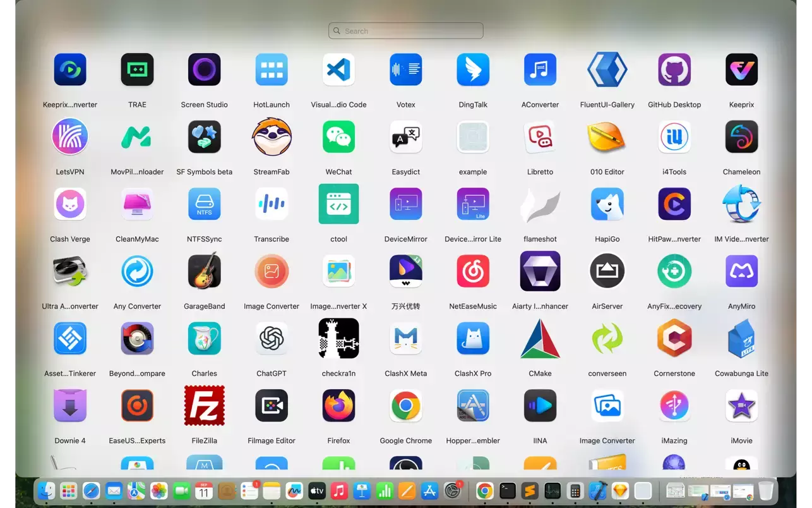Screen dimensions: 812x508
Task: Open the ctool app
Action: click(338, 204)
